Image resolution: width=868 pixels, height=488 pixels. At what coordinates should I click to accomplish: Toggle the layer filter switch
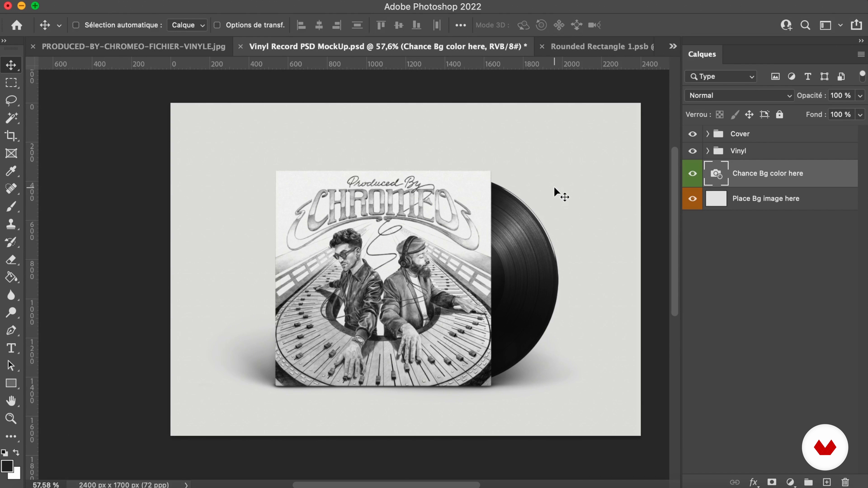tap(862, 76)
